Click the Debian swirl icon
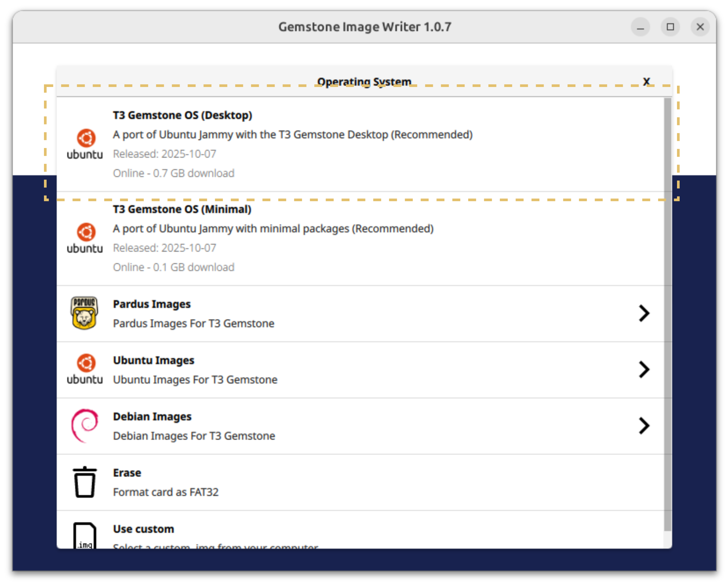This screenshot has height=586, width=728. [85, 425]
